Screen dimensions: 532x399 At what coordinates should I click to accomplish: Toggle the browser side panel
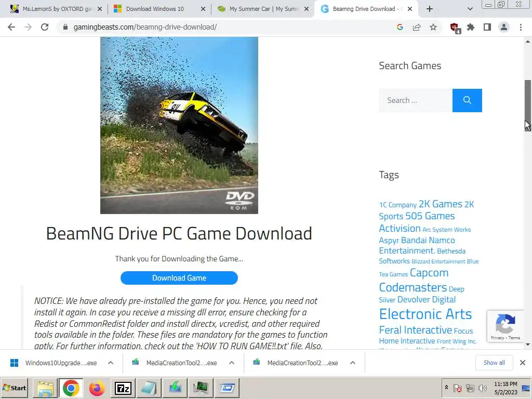[x=487, y=27]
